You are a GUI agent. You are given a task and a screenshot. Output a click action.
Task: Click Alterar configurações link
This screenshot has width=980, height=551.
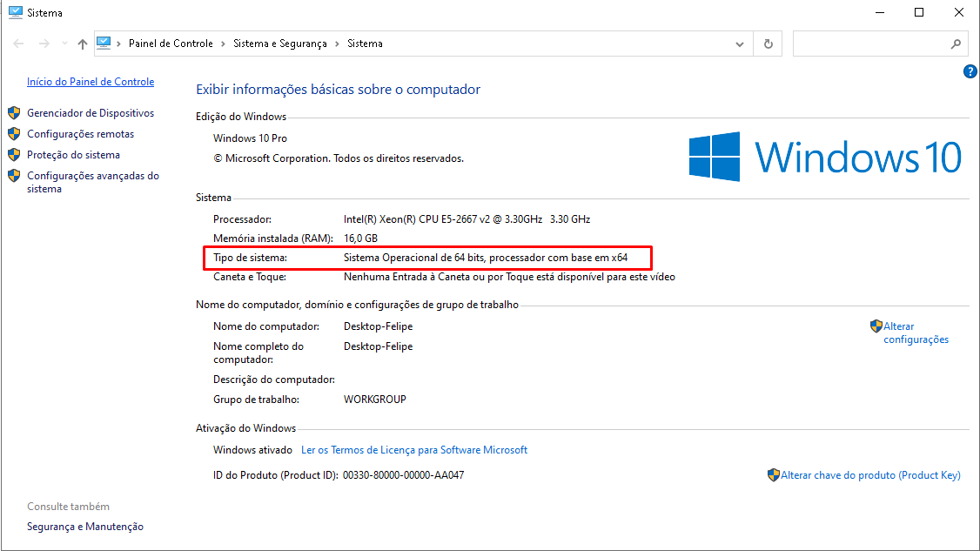(x=916, y=333)
